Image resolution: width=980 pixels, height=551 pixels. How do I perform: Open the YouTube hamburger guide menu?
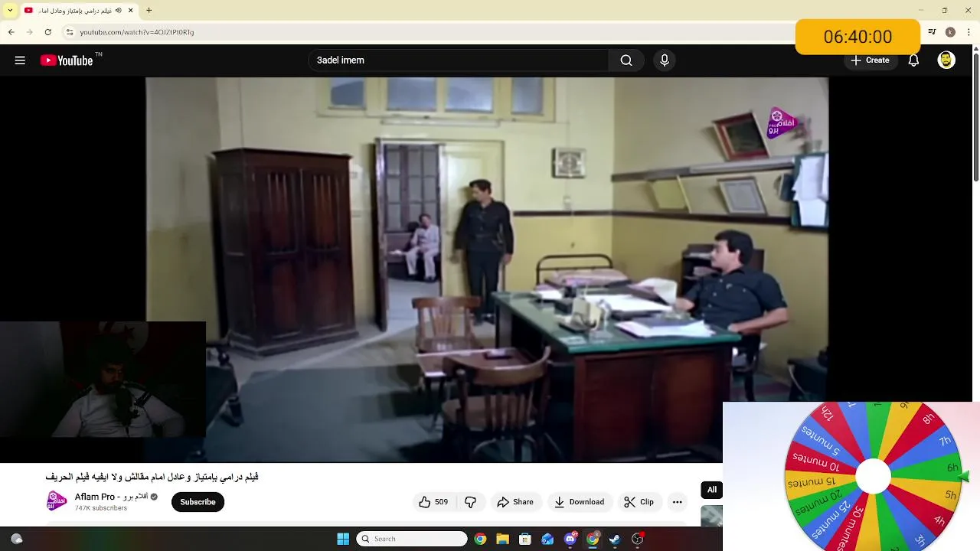[x=20, y=60]
